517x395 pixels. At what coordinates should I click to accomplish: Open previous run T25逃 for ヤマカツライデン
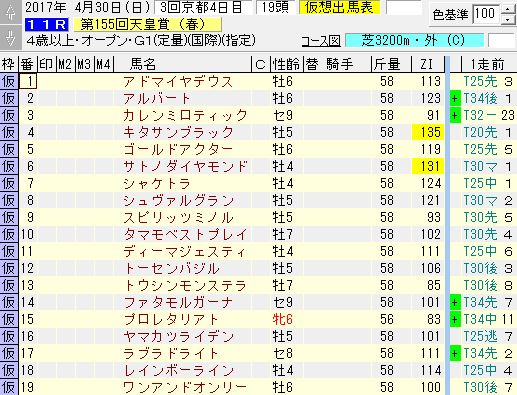[x=480, y=337]
